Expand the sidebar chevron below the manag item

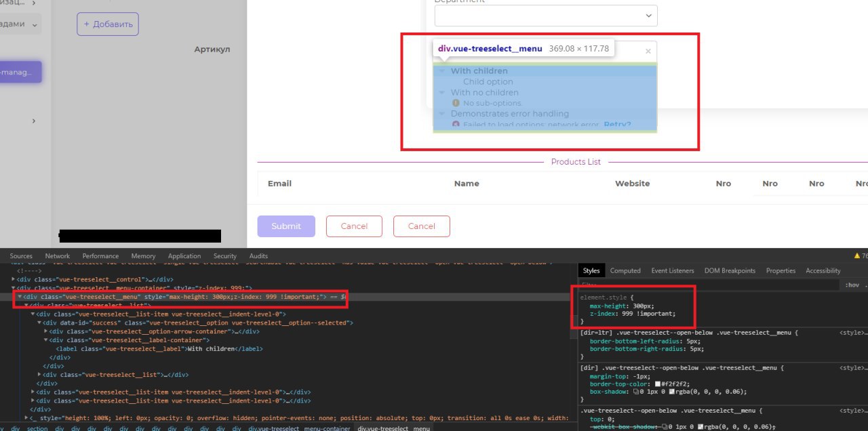34,121
